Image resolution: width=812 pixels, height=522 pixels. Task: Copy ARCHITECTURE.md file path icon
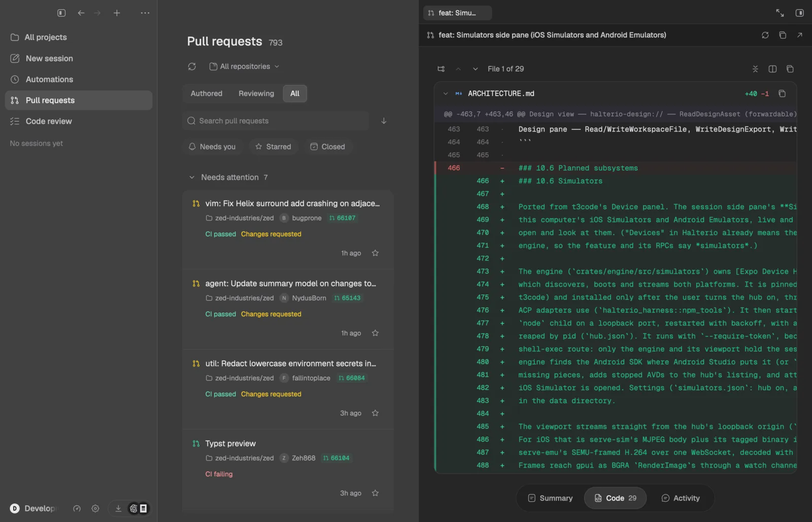point(782,93)
